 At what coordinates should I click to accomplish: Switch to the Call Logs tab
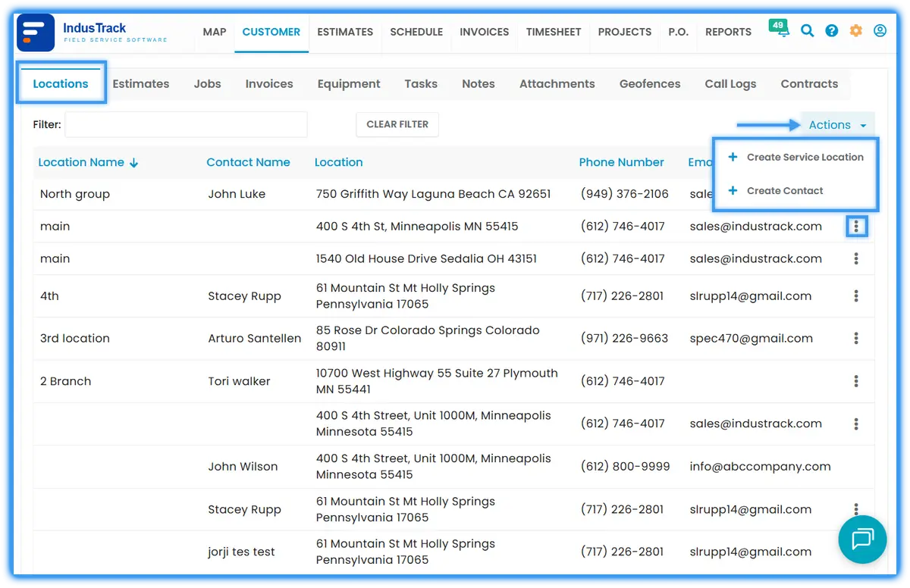[x=730, y=84]
